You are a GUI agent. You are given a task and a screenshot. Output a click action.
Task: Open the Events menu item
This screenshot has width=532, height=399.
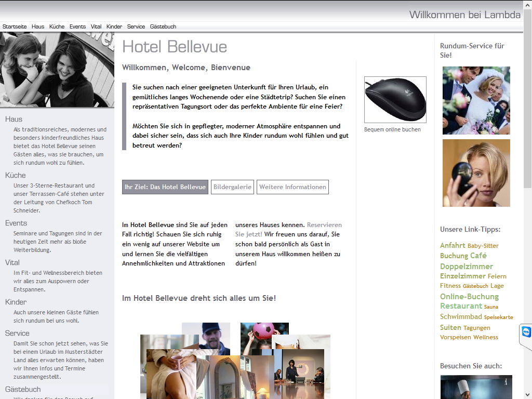pyautogui.click(x=78, y=26)
